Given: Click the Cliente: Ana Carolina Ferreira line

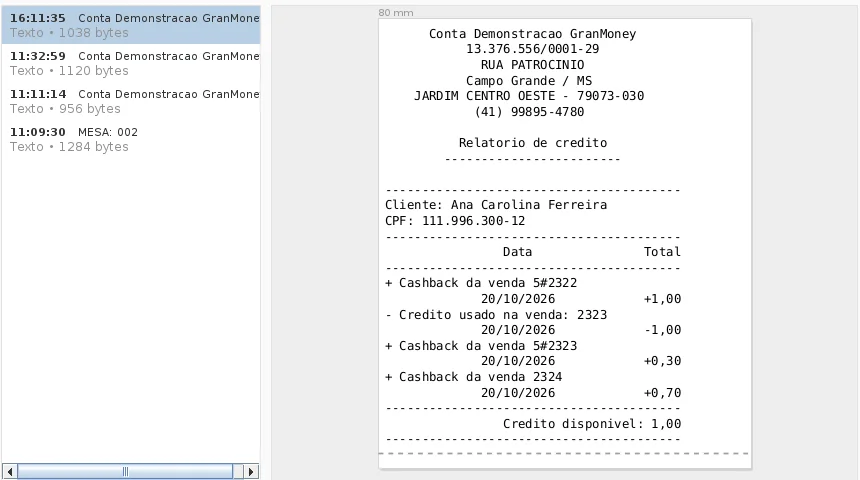Looking at the screenshot, I should click(x=496, y=205).
